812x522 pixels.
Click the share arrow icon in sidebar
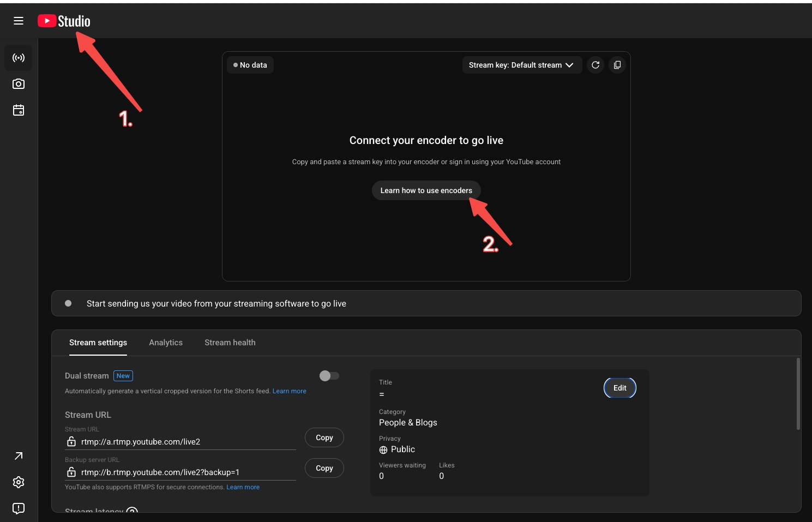click(19, 456)
